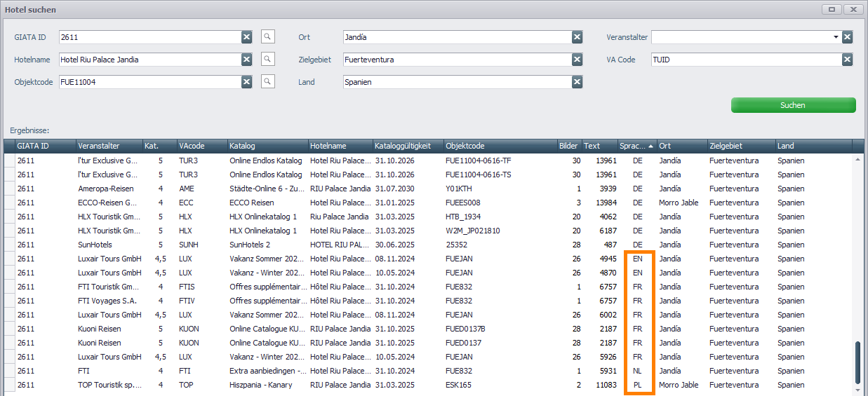This screenshot has width=868, height=396.
Task: Click the results scrollbar thumb
Action: coord(858,362)
